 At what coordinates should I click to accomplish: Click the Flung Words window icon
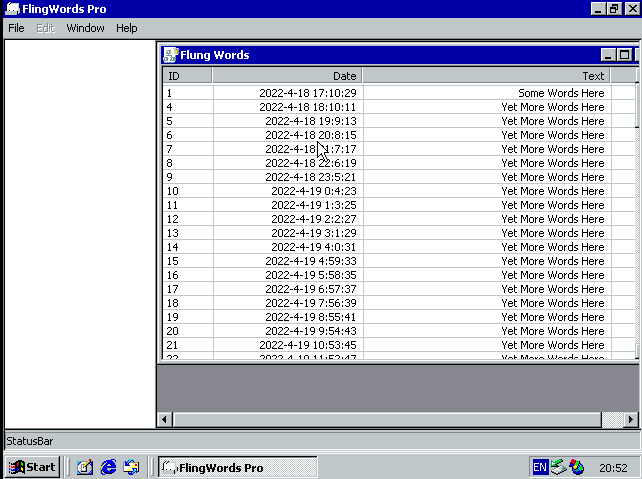pos(170,55)
